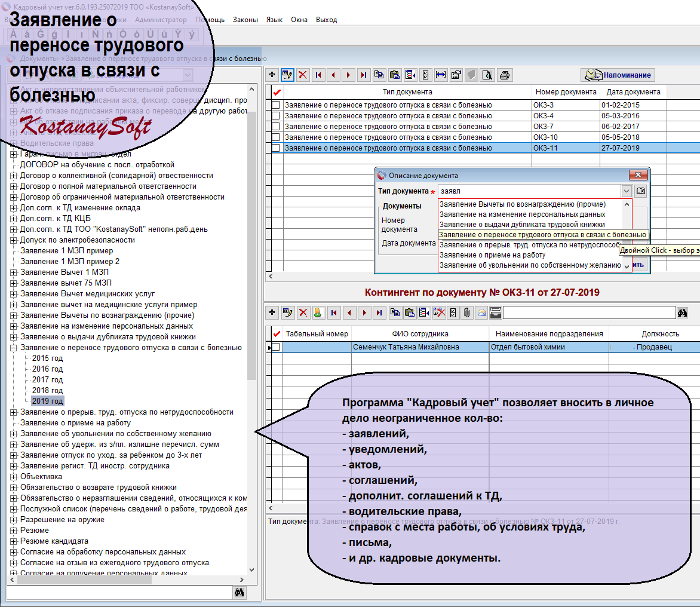The image size is (700, 607).
Task: Close the Описание документа dialog
Action: (x=638, y=175)
